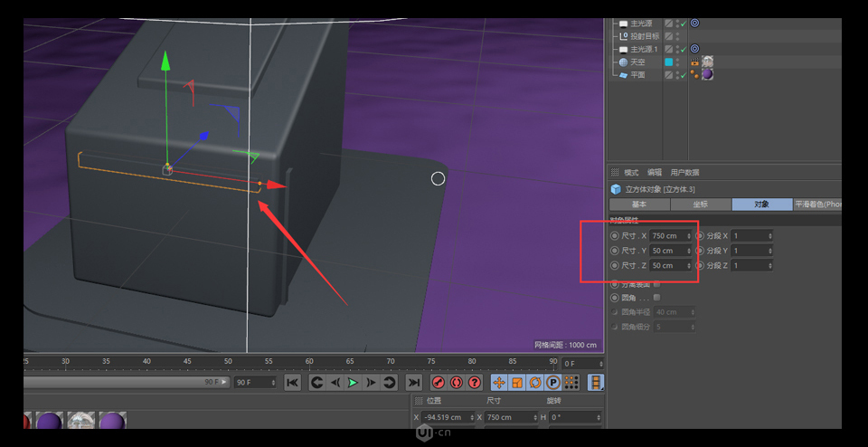Screen dimensions: 868x447
Task: Click the 尺寸.X value field 750 cm
Action: pyautogui.click(x=671, y=236)
